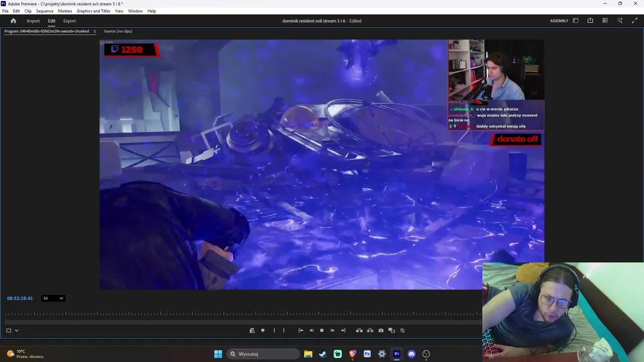Open the Fit zoom level dropdown
644x362 pixels.
(53, 298)
